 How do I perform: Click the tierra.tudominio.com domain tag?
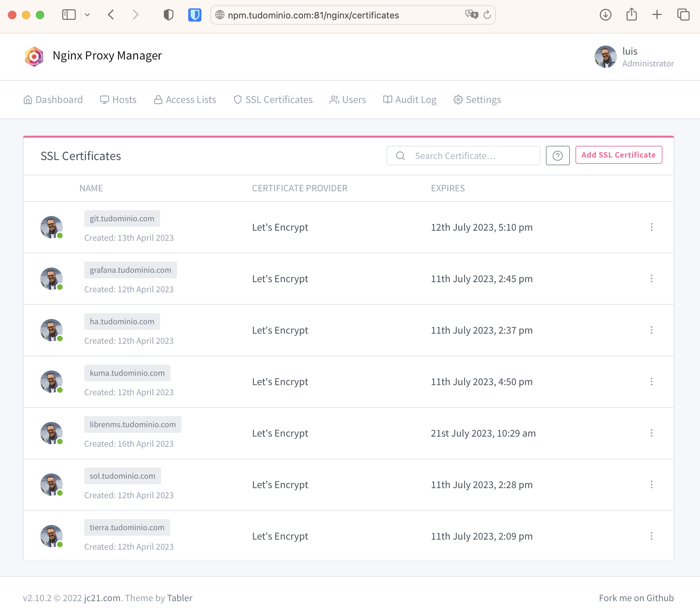(127, 527)
